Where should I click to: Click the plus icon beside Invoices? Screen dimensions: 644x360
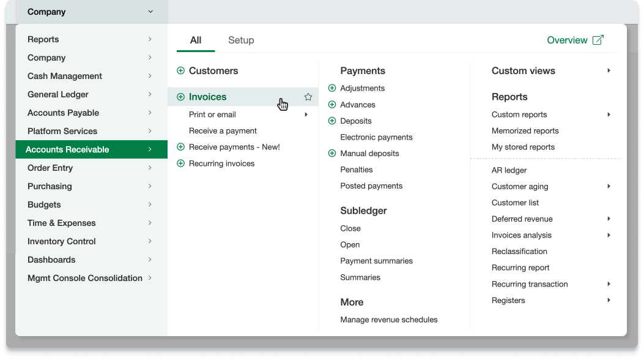tap(180, 97)
